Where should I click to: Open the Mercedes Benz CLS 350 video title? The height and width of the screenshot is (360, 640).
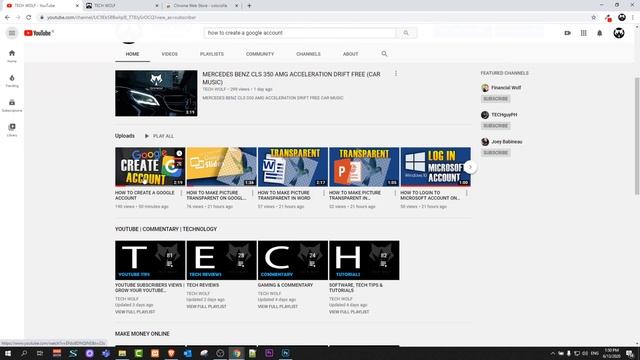coord(291,78)
